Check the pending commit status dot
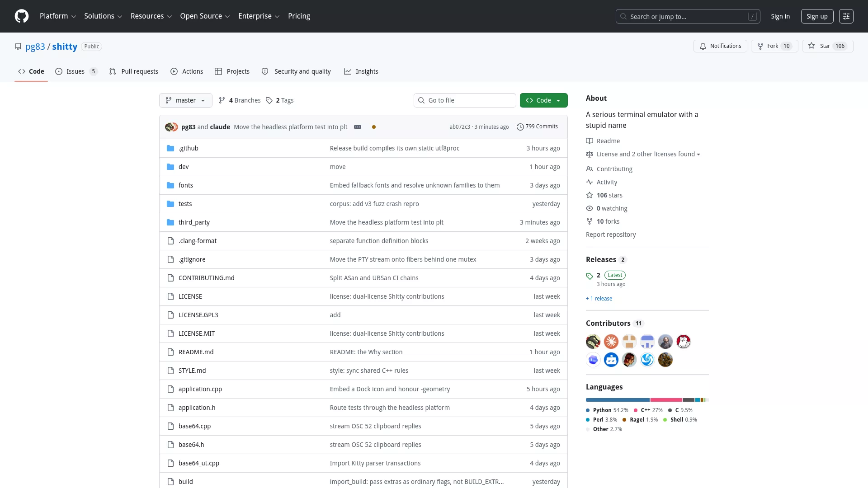 point(374,127)
